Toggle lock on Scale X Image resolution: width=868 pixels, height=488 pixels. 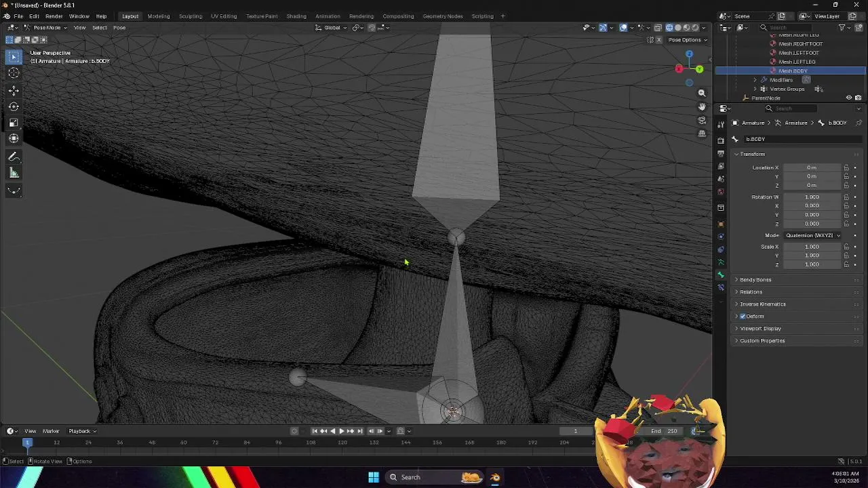pos(846,247)
